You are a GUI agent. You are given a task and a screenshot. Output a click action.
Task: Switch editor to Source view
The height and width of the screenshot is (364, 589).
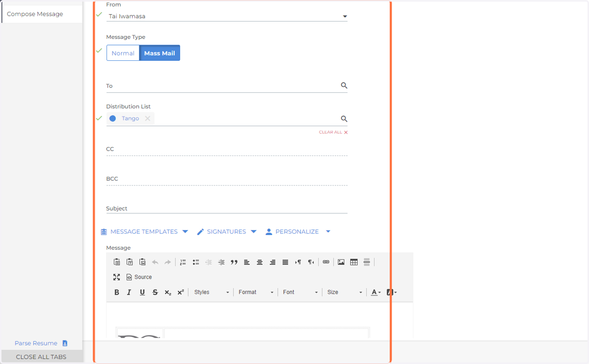click(139, 277)
